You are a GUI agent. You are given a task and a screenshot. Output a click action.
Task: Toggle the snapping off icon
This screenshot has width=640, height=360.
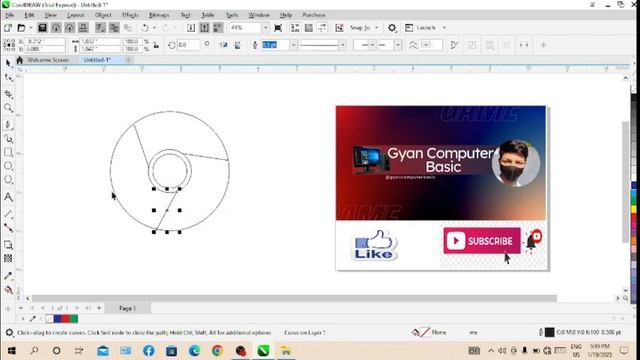click(339, 28)
